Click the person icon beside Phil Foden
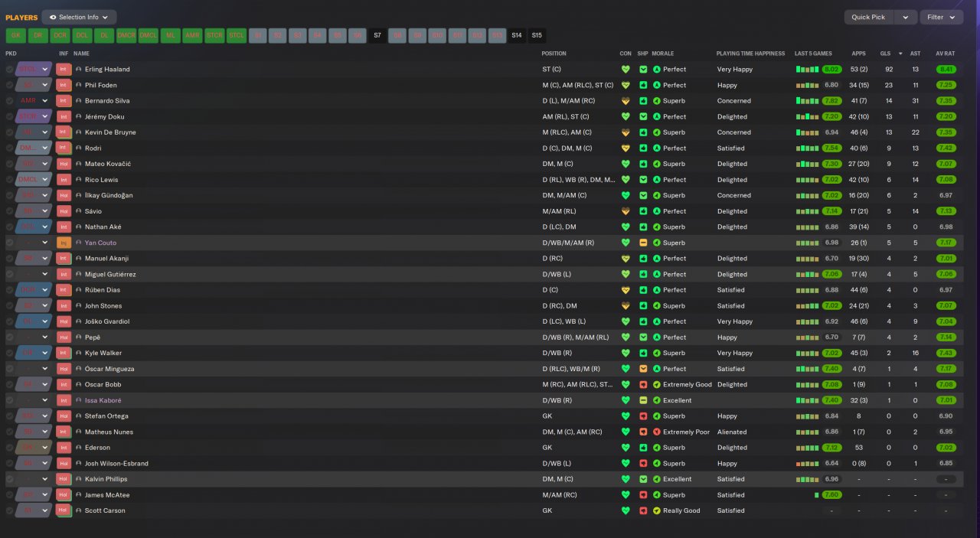This screenshot has height=538, width=980. tap(78, 85)
